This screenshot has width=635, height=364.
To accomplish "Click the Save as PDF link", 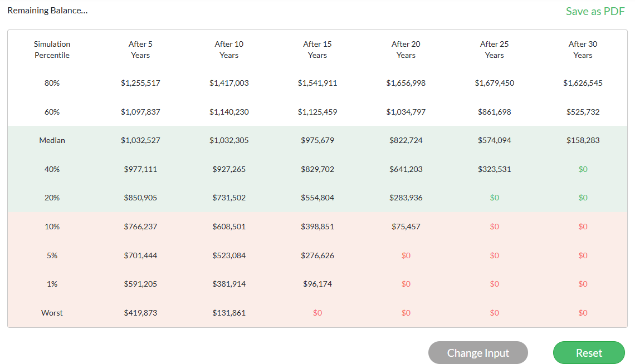I will pyautogui.click(x=595, y=11).
